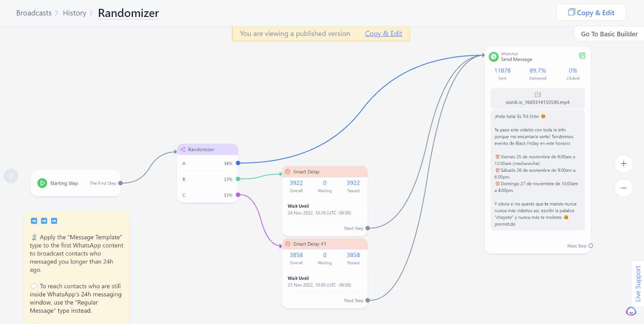Open the Live Support tab
The image size is (644, 324).
[x=638, y=284]
